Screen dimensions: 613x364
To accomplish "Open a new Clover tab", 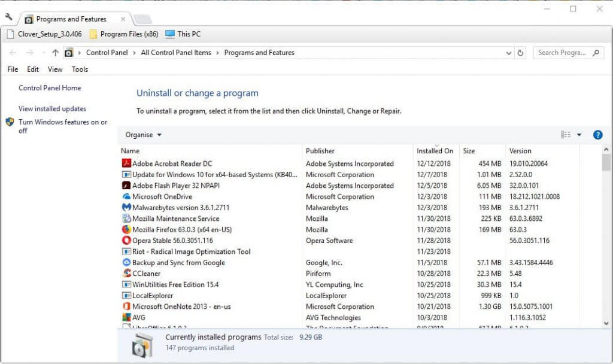I will coord(142,19).
